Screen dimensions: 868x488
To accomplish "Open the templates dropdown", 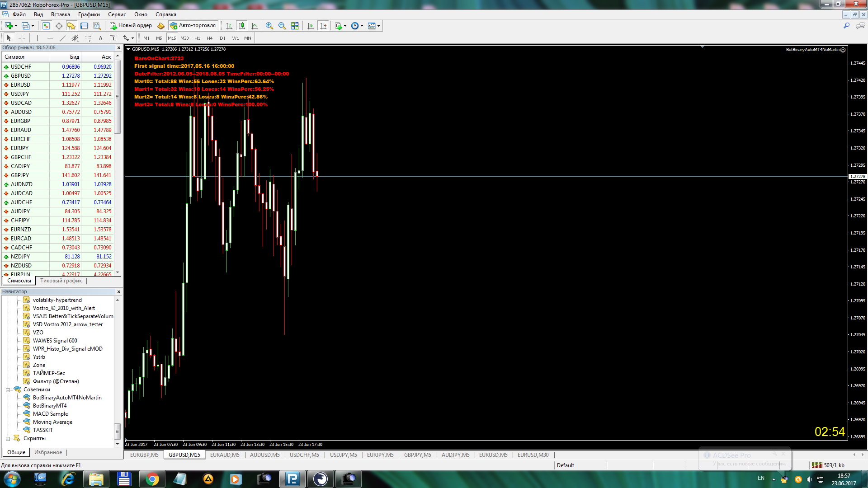I will coord(379,26).
